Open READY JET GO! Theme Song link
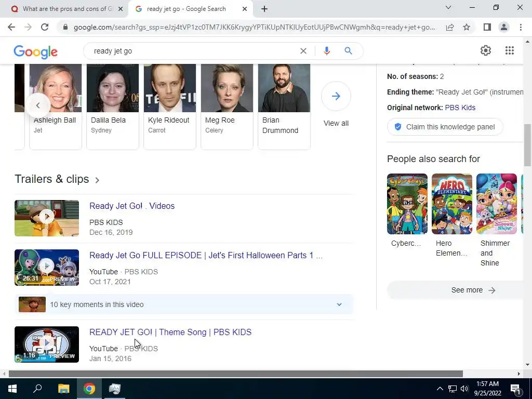This screenshot has width=532, height=399. point(170,332)
